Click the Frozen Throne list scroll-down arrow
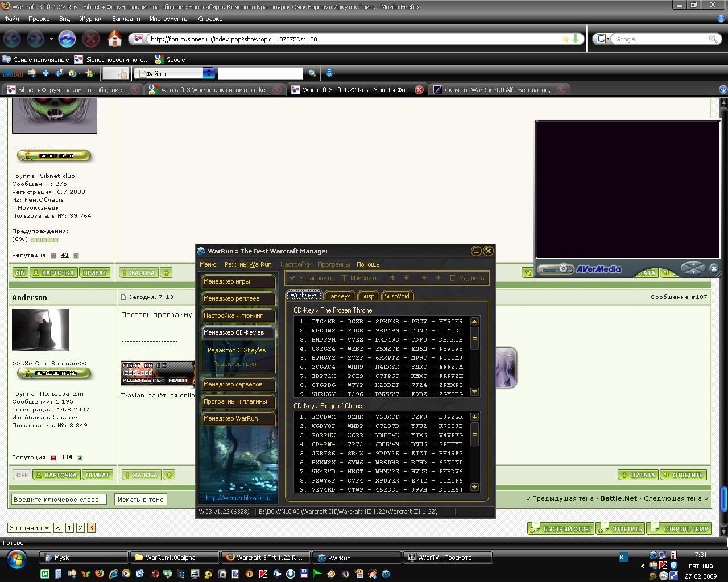This screenshot has height=582, width=728. tap(474, 392)
